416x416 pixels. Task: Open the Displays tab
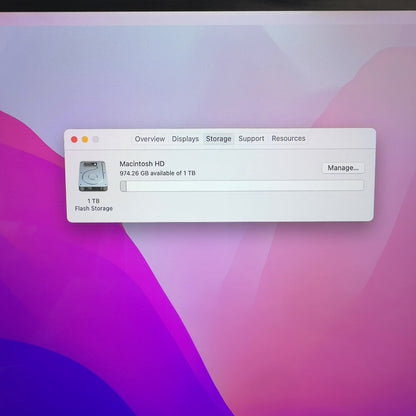pos(185,139)
